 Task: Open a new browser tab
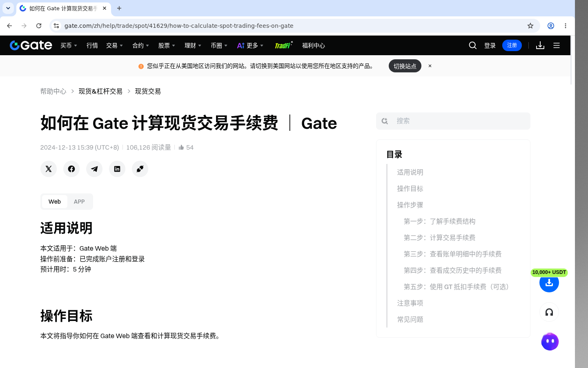(119, 8)
